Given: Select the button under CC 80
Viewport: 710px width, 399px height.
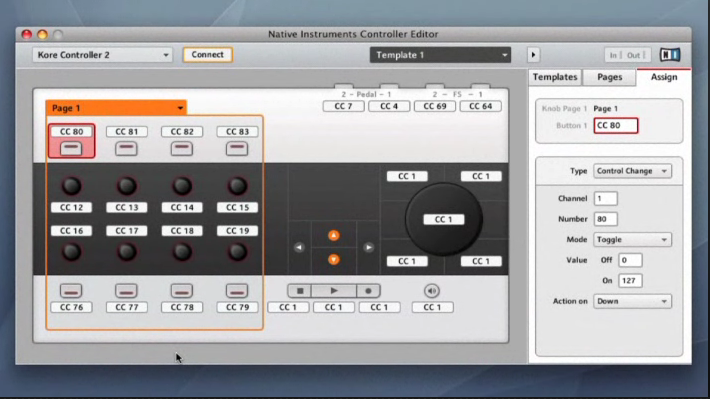Looking at the screenshot, I should tap(71, 148).
